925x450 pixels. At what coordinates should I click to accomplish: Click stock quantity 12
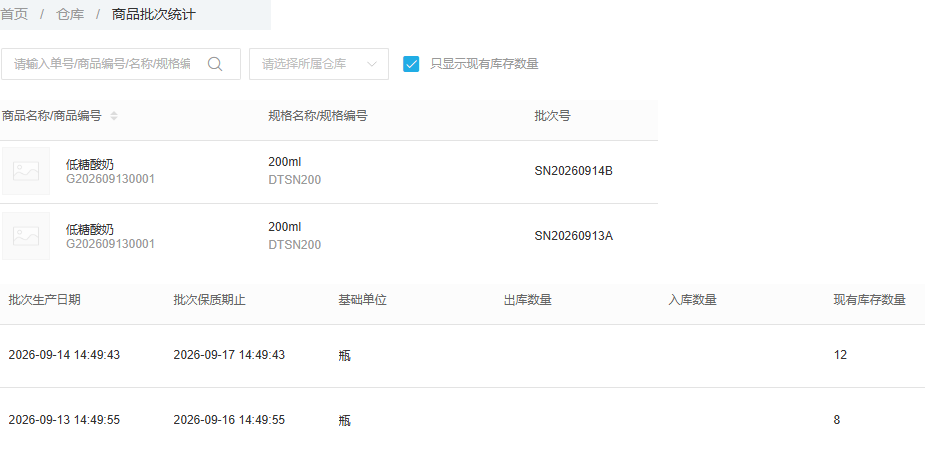[840, 355]
